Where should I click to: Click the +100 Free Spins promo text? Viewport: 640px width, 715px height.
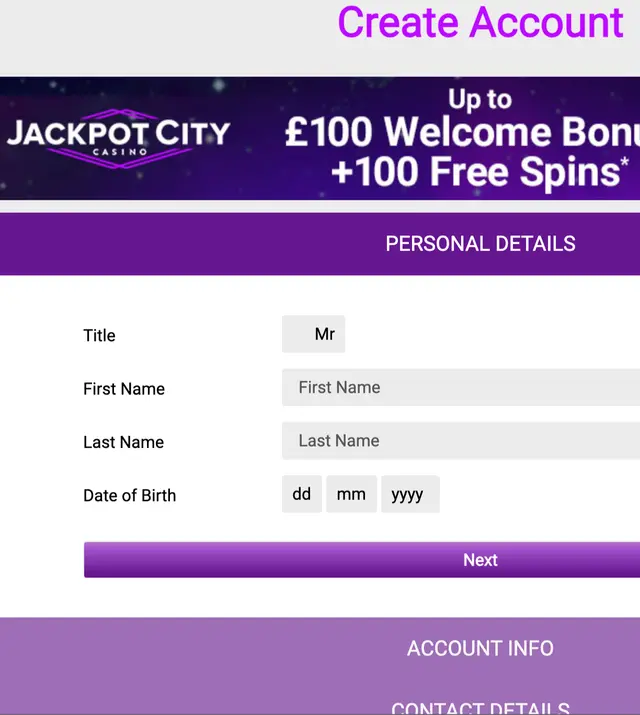[475, 172]
